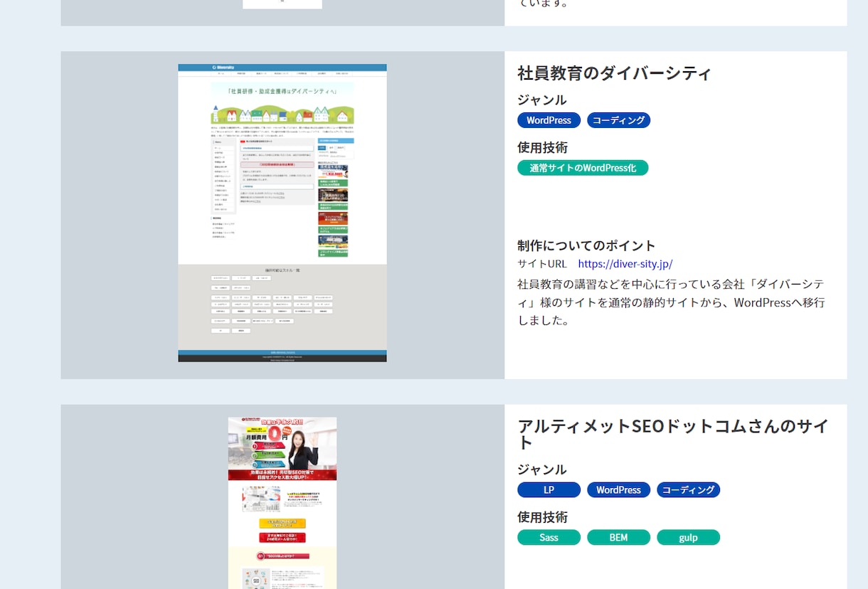Image resolution: width=868 pixels, height=589 pixels.
Task: Select the gulp technology tag
Action: [x=688, y=538]
